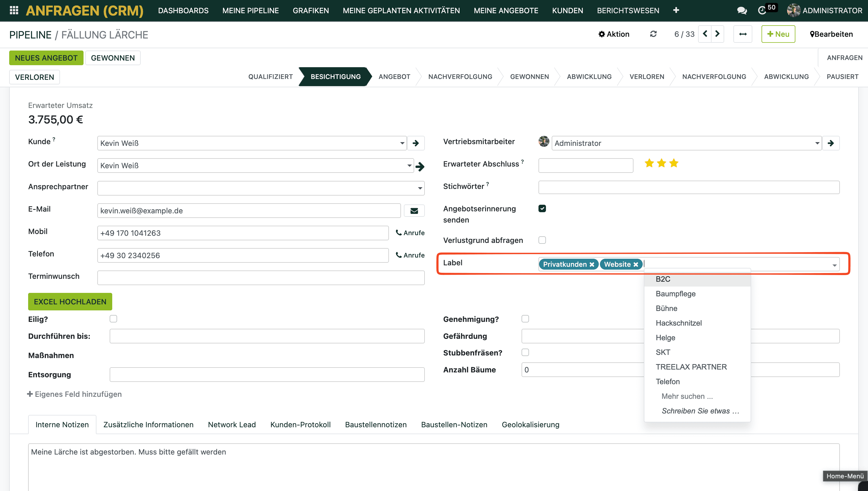
Task: Open the conversations chat icon
Action: coord(742,10)
